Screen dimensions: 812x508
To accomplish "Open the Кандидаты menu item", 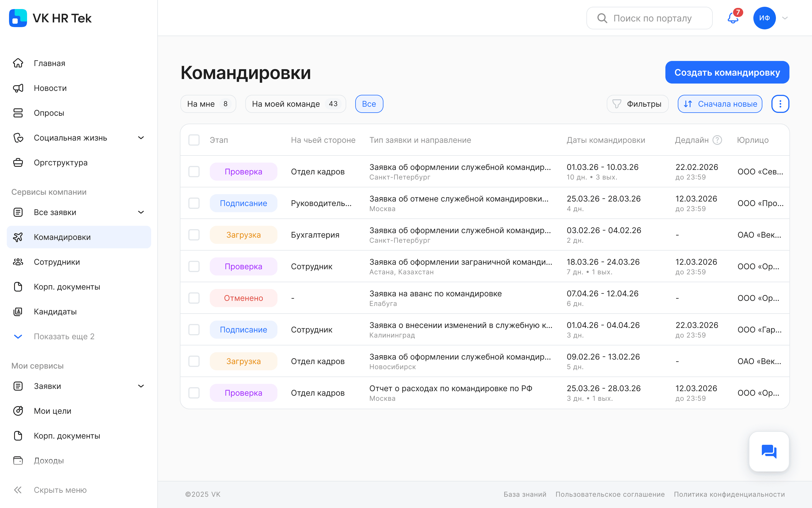I will [x=79, y=312].
